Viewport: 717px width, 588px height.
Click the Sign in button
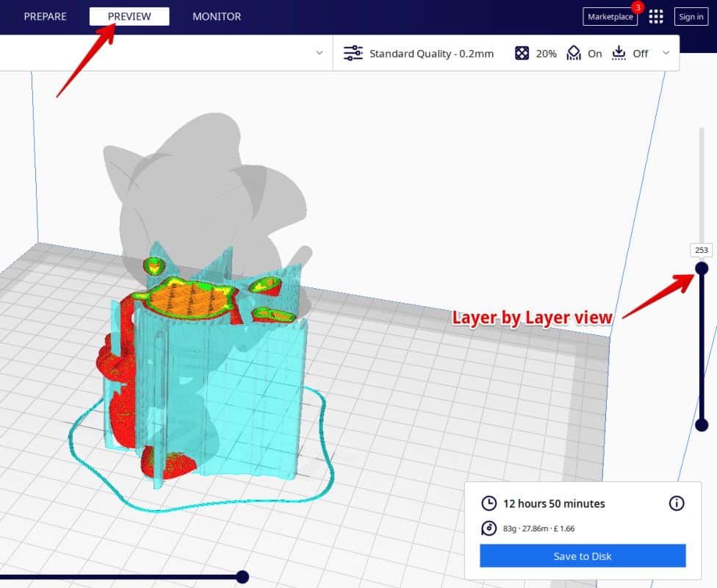tap(691, 16)
